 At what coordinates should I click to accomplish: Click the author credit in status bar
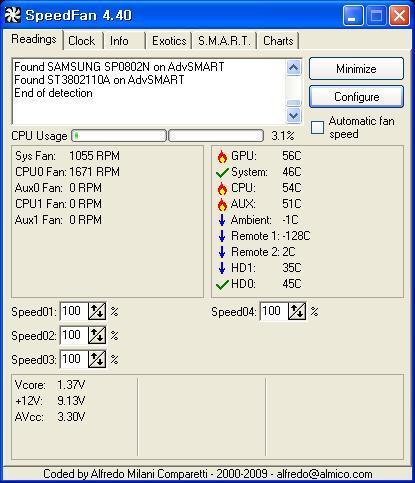point(207,474)
